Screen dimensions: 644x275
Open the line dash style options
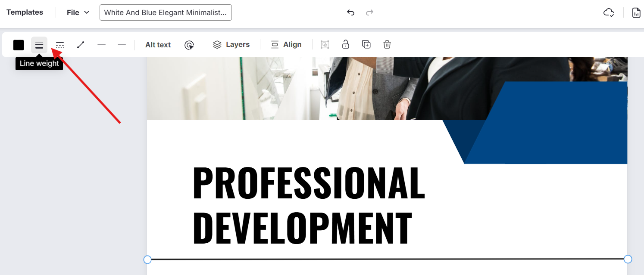coord(60,45)
